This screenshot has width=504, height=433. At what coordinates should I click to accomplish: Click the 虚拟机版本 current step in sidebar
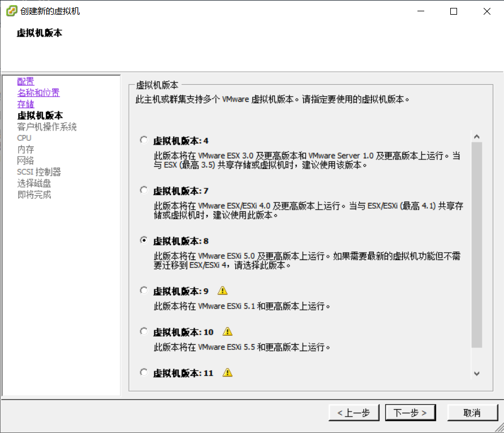[40, 115]
